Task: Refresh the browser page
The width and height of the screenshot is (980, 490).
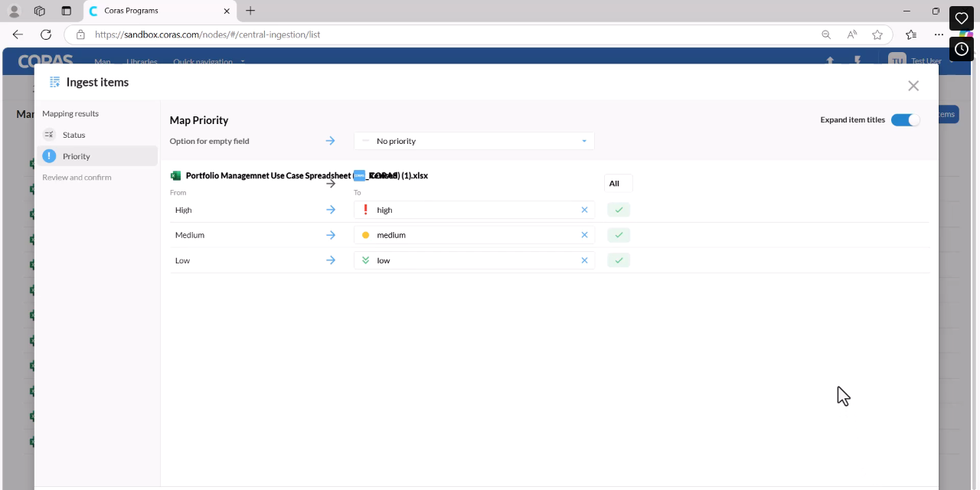Action: pyautogui.click(x=46, y=34)
